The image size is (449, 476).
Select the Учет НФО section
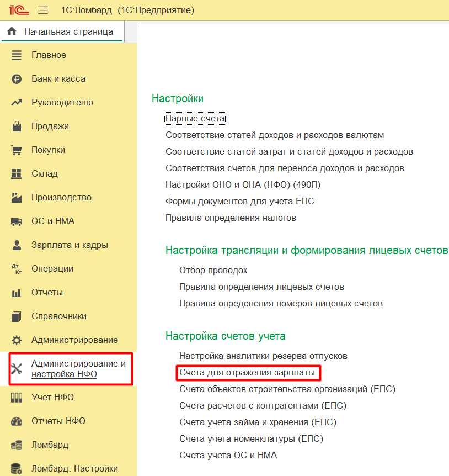tap(52, 398)
